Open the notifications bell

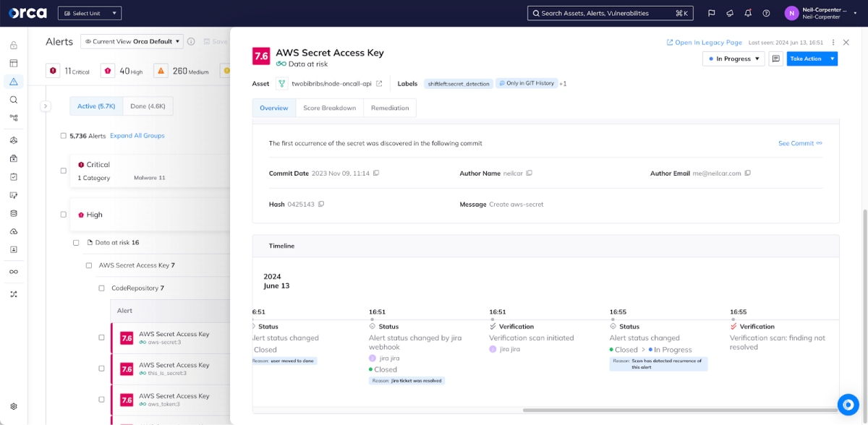coord(748,13)
